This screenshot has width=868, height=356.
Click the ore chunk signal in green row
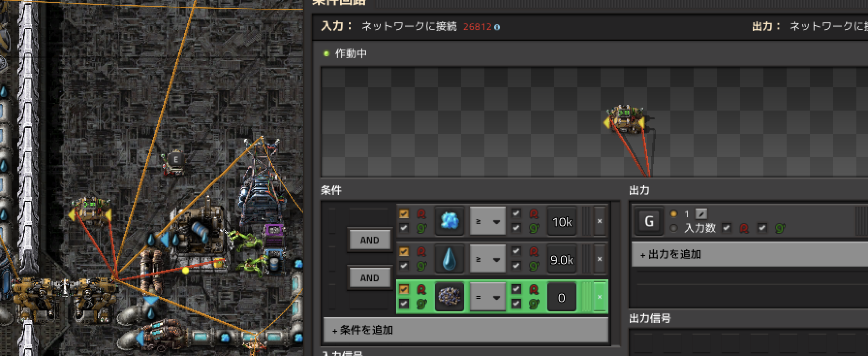[x=449, y=297]
